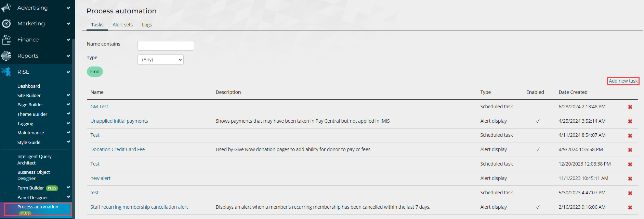Expand the Site Builder submenu

(x=68, y=95)
